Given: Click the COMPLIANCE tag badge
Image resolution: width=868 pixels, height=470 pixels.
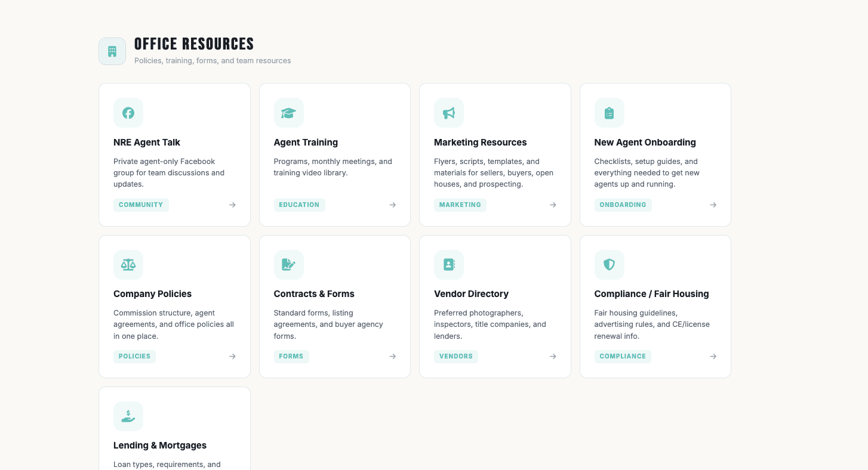Looking at the screenshot, I should [x=623, y=357].
